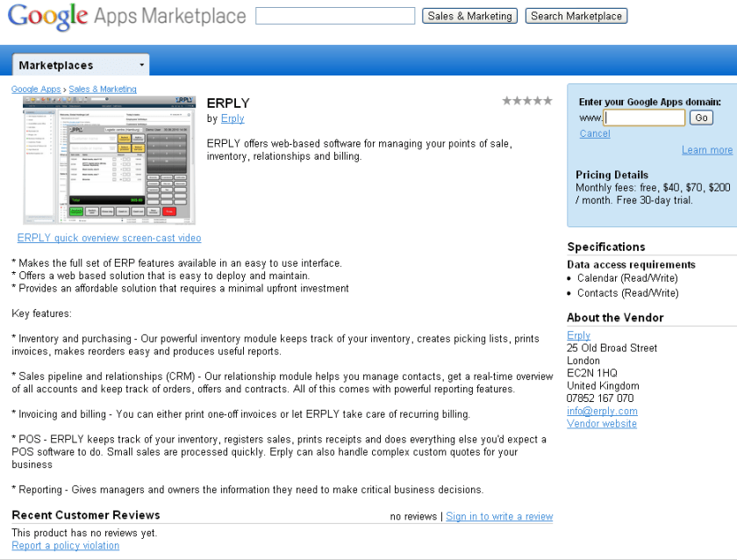Open the Marketplaces dropdown menu
This screenshot has height=560, width=737.
[81, 65]
